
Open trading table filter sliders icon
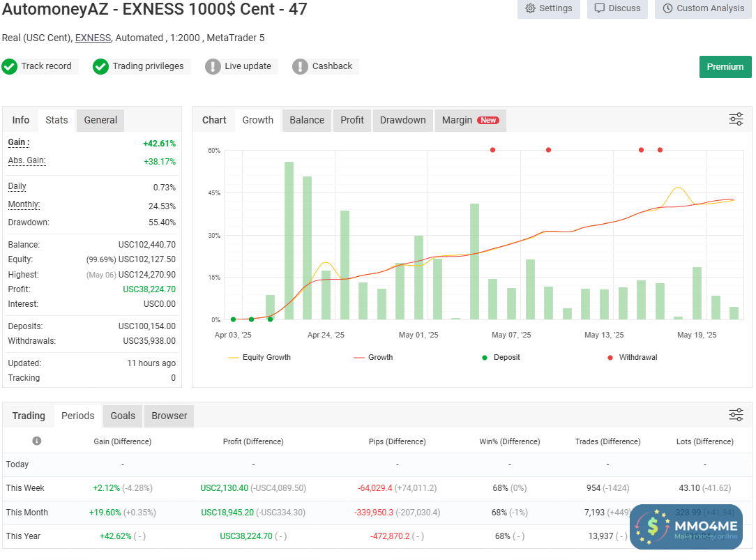click(736, 414)
